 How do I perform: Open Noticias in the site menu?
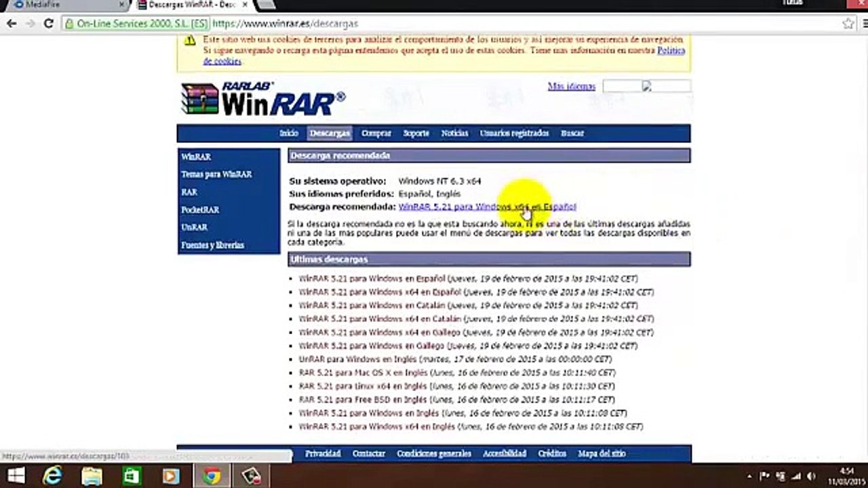pos(454,134)
